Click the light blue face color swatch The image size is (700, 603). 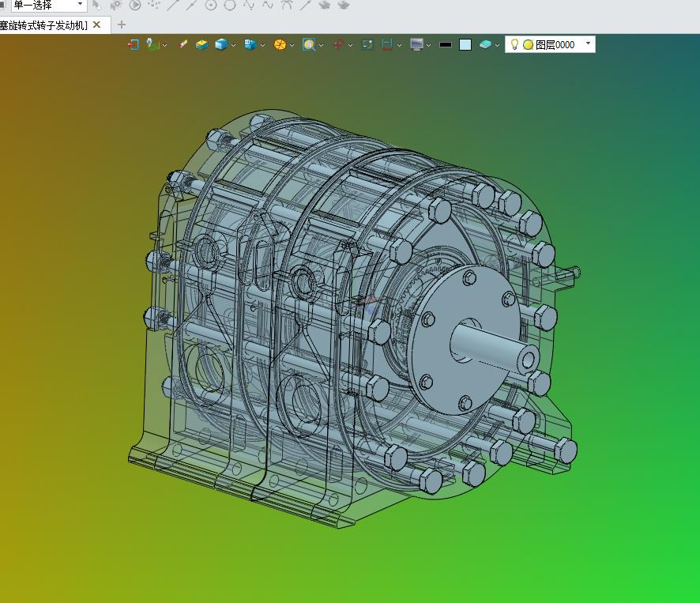[x=465, y=45]
